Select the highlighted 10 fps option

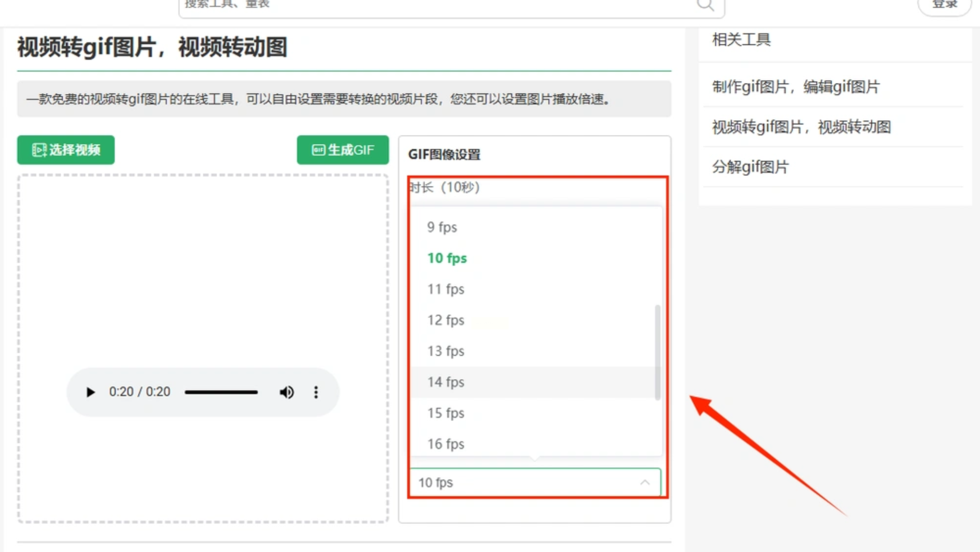(447, 258)
